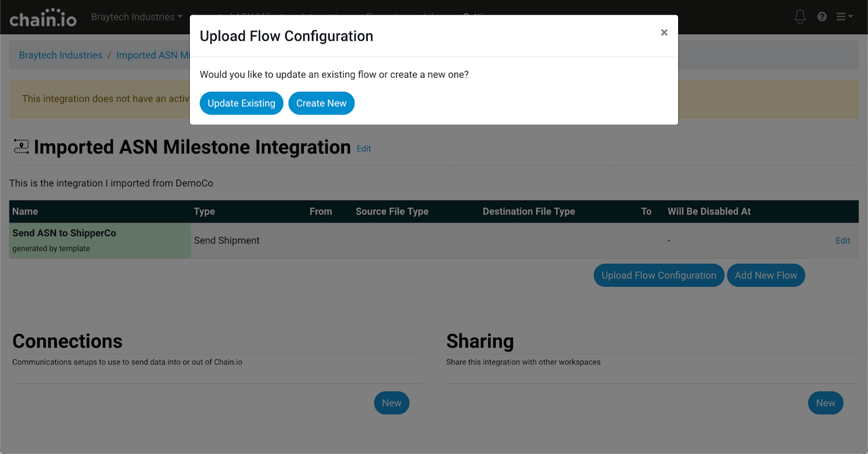This screenshot has height=454, width=868.
Task: Open the notifications bell icon
Action: 800,17
